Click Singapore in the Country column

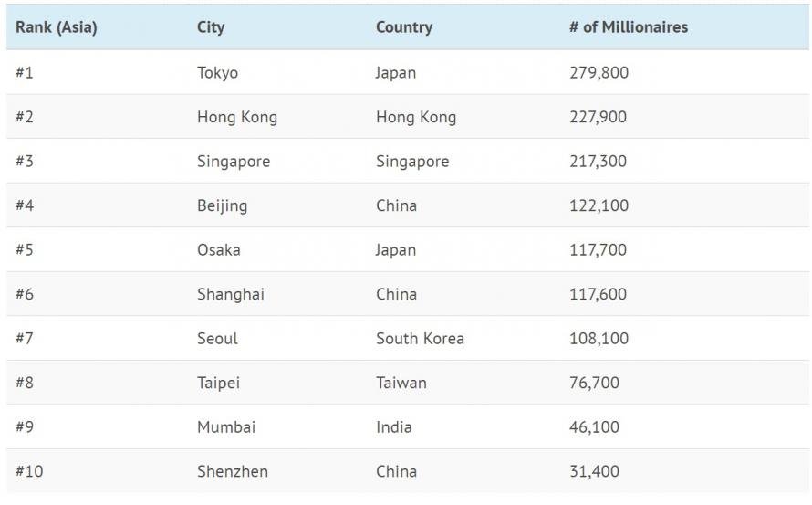point(412,162)
